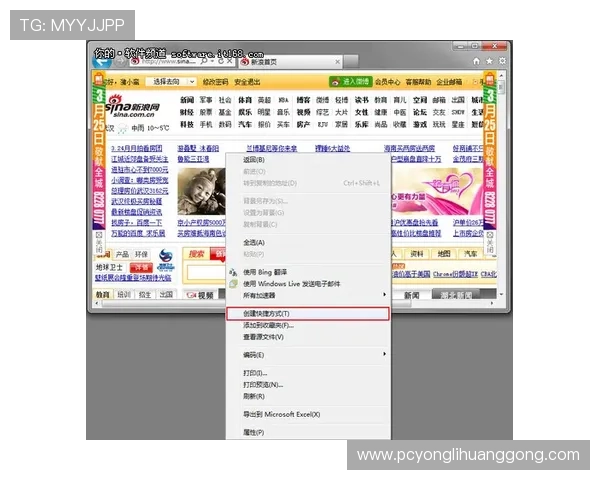Choose 导出到 Microsoft Excel(X)
600x480 pixels.
coord(308,414)
